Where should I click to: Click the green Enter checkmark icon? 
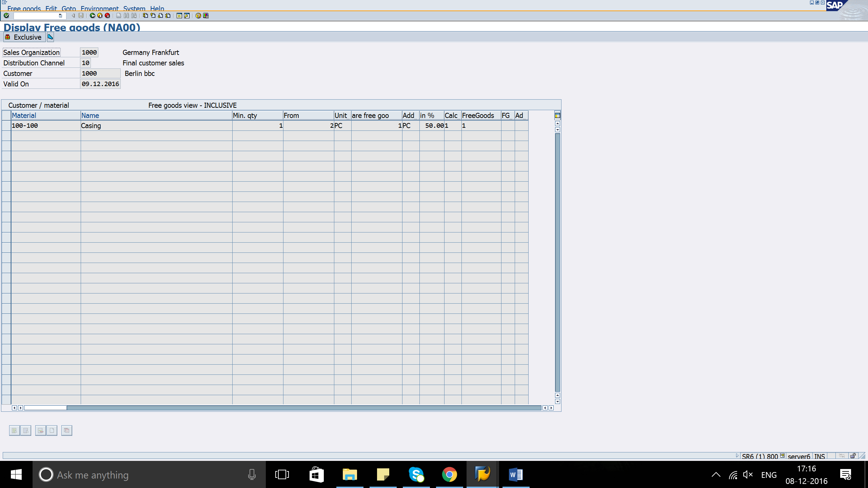pyautogui.click(x=6, y=16)
